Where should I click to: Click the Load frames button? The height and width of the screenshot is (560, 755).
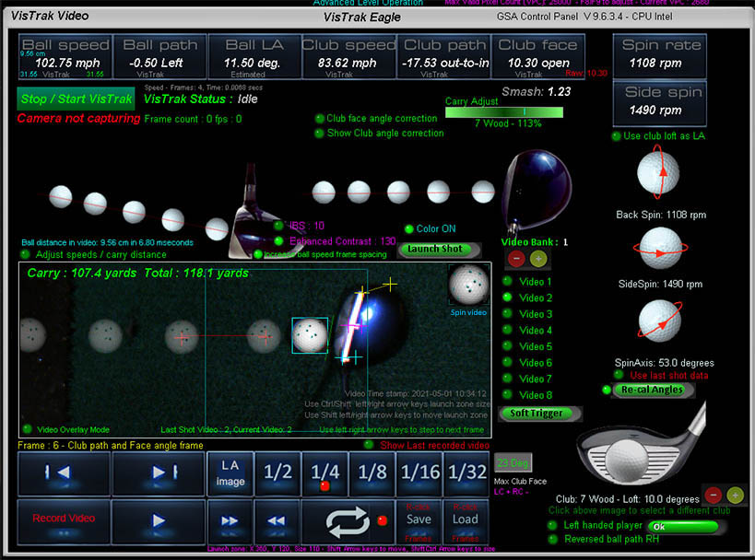coord(466,521)
